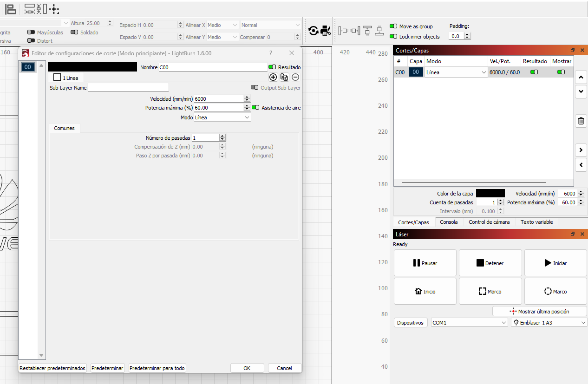
Task: Switch to the Consola tab
Action: click(x=449, y=222)
